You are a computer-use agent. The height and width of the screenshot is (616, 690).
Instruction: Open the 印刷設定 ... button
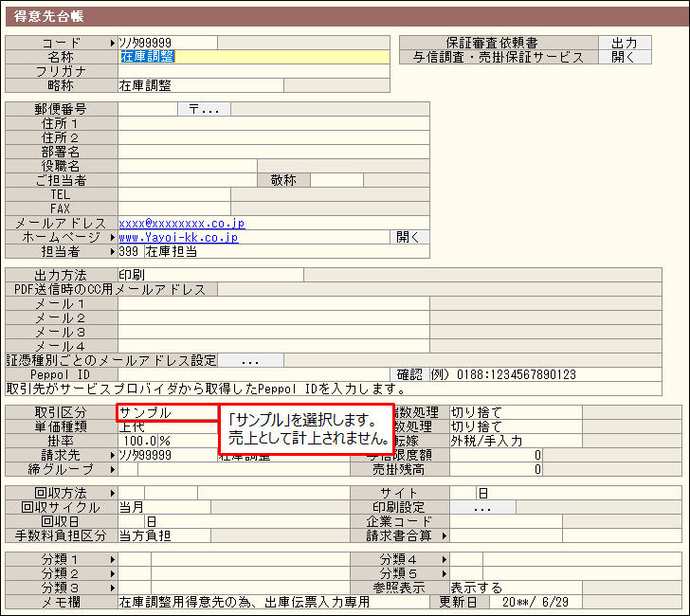point(482,507)
